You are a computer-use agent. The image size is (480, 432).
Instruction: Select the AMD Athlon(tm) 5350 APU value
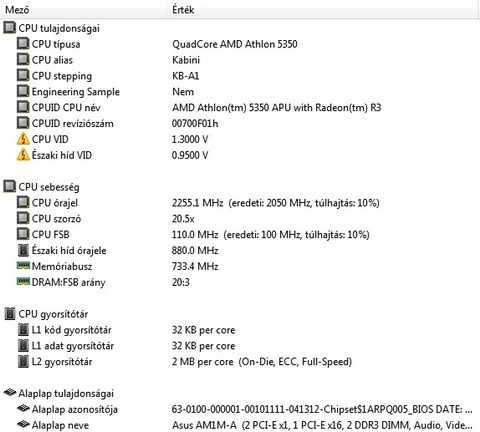click(x=276, y=108)
